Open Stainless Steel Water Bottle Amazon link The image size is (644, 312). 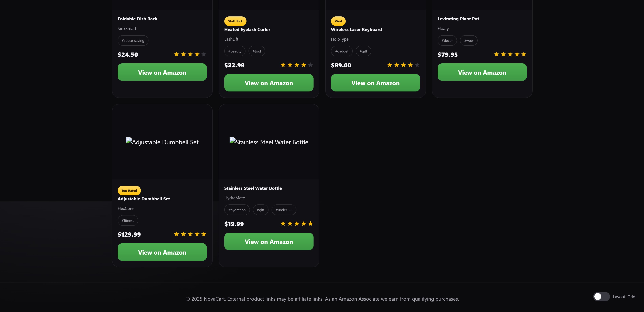click(269, 241)
